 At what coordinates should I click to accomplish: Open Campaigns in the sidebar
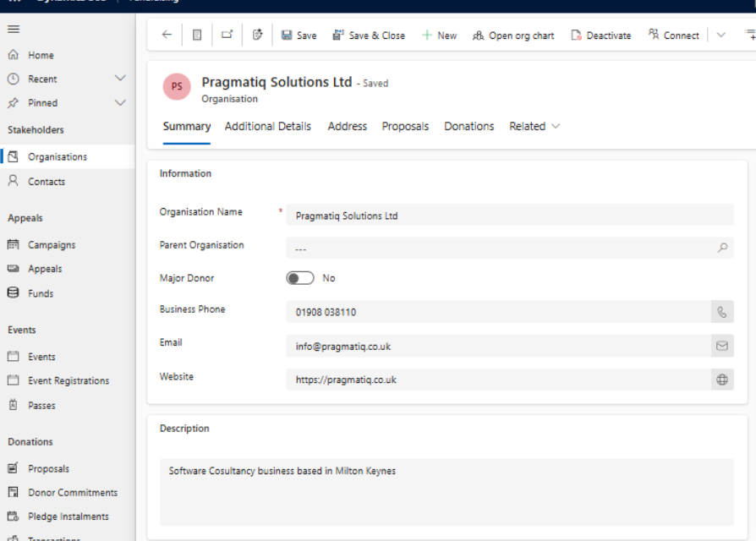(x=52, y=245)
